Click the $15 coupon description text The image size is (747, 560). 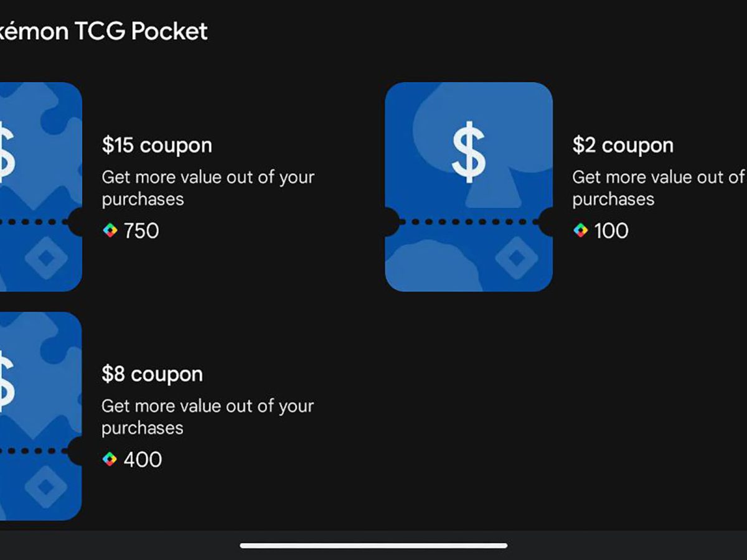pos(207,188)
